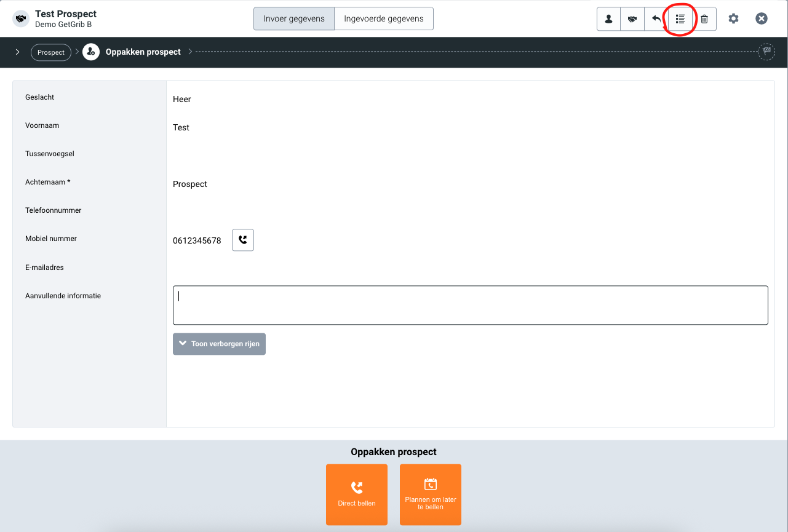Viewport: 788px width, 532px height.
Task: Click the finish flag icon on the progress bar
Action: click(766, 52)
